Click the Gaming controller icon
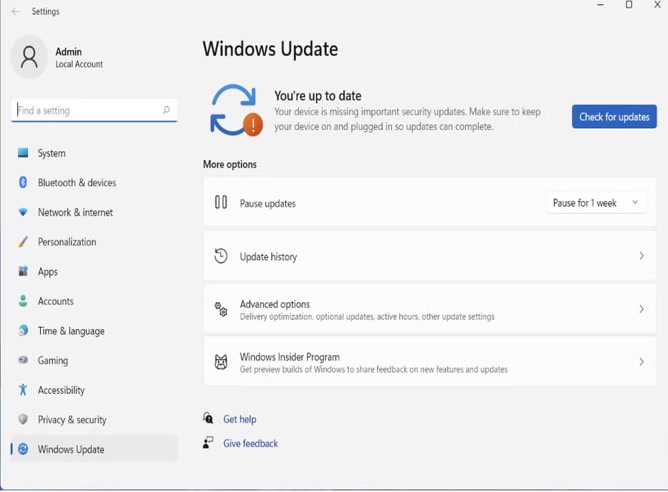 (23, 360)
